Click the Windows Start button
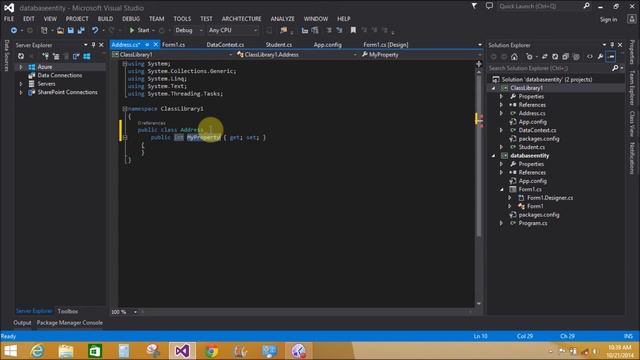 (10, 351)
